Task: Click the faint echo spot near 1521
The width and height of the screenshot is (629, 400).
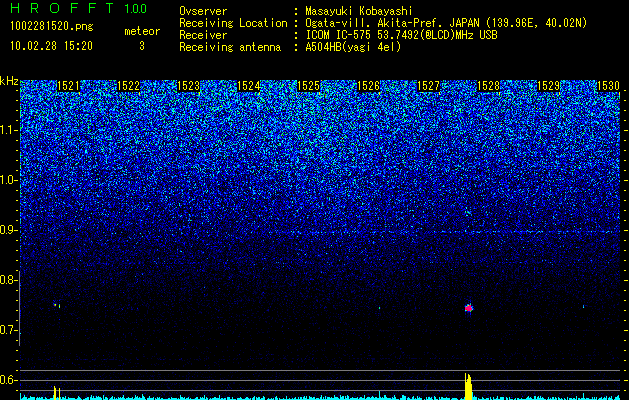Action: tap(57, 305)
